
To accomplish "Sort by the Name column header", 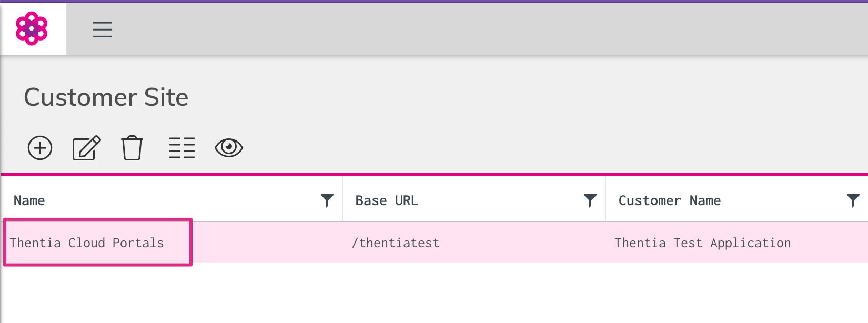I will click(29, 200).
